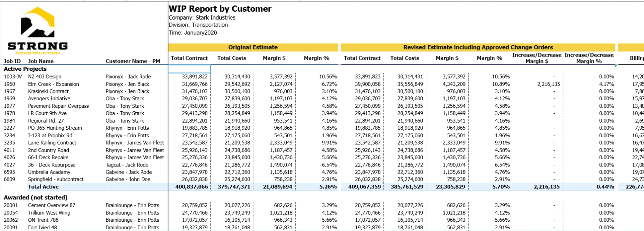Select job ID '1003-JV' cell
This screenshot has width=644, height=231.
click(13, 77)
